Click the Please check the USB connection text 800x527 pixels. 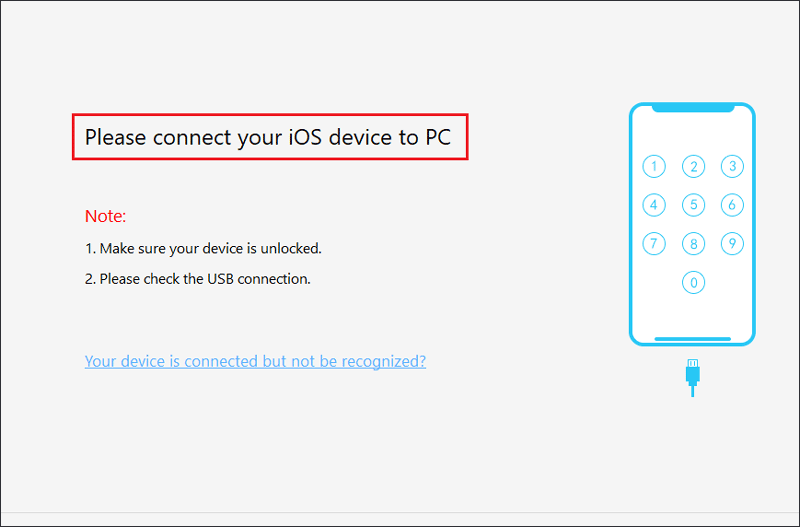pos(197,279)
